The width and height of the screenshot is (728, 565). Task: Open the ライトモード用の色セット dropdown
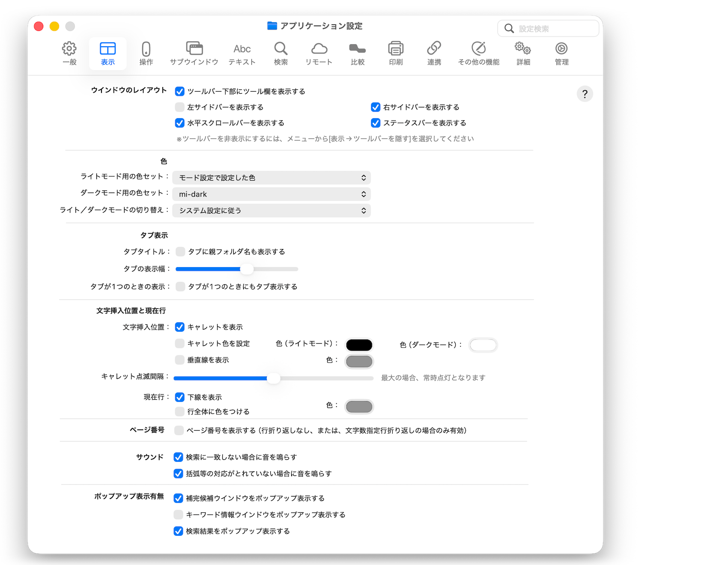[272, 178]
